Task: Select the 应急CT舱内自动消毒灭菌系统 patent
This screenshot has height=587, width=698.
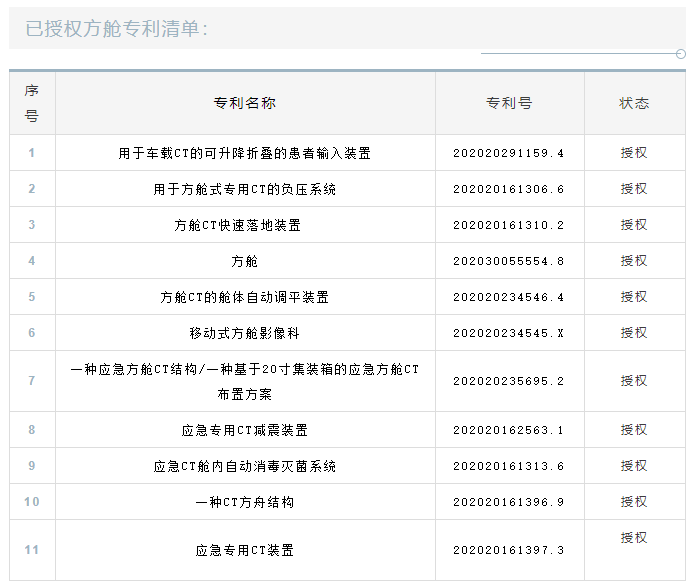Action: coord(245,466)
